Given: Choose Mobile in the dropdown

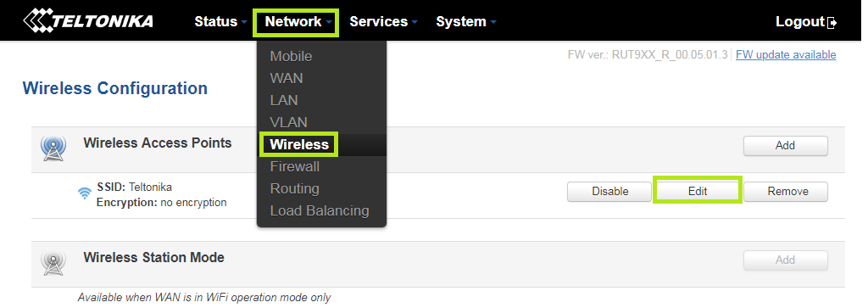Looking at the screenshot, I should click(292, 57).
